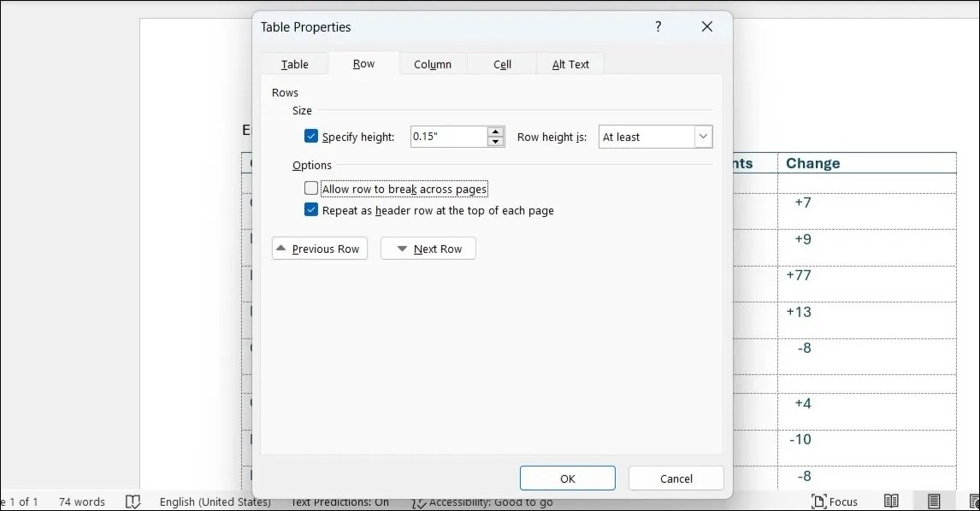Confirm changes with the OK button
980x511 pixels.
pyautogui.click(x=567, y=478)
